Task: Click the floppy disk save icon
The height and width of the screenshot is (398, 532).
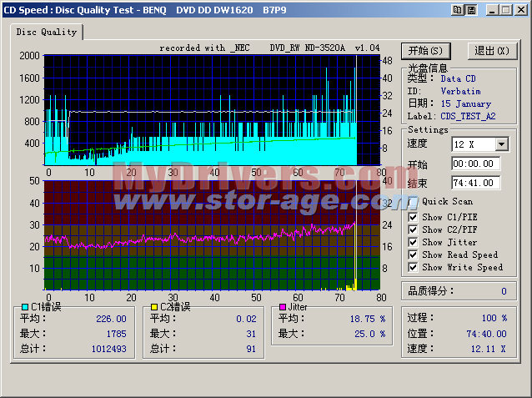Action: coord(472,9)
